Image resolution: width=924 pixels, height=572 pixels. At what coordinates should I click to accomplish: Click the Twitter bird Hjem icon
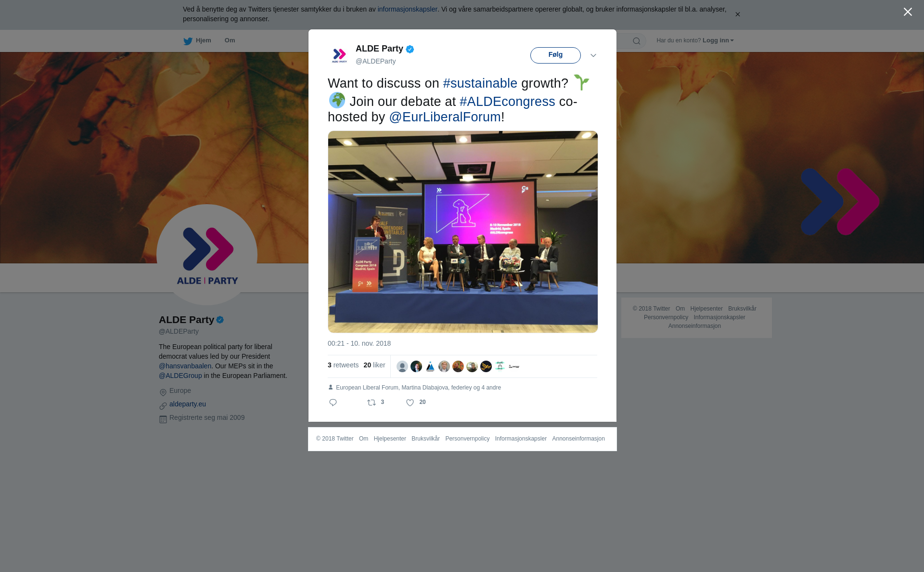click(188, 41)
